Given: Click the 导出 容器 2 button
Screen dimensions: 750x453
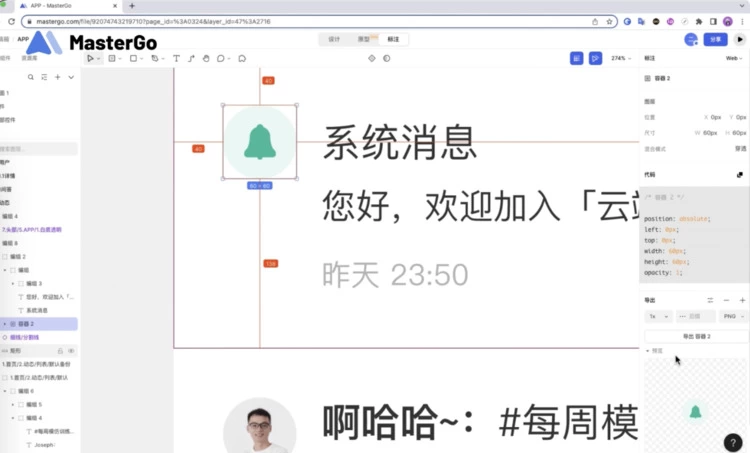Looking at the screenshot, I should [x=695, y=336].
